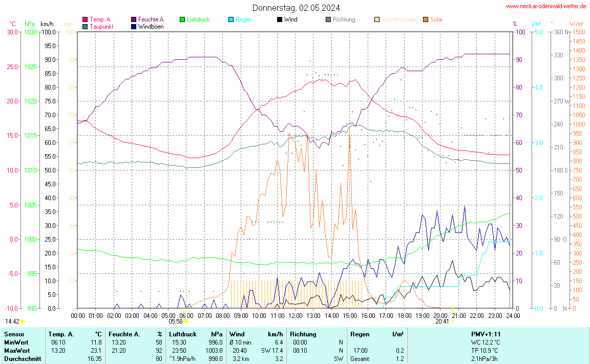Click the green Luftdruck legend swatch
This screenshot has width=590, height=364.
tap(182, 19)
